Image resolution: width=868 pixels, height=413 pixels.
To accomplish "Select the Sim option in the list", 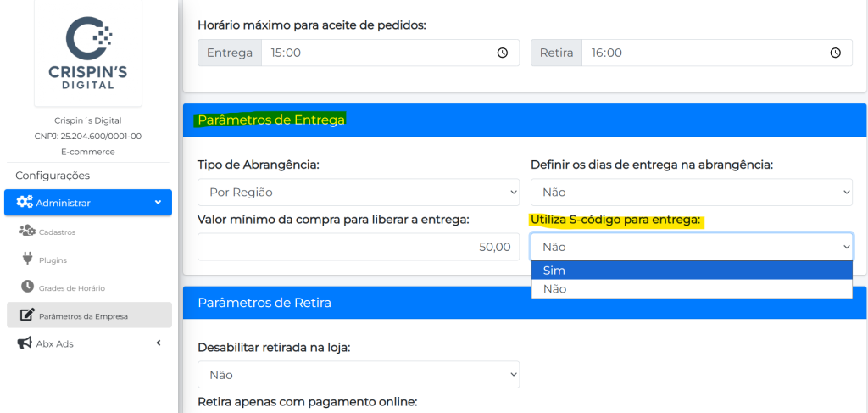I will 691,271.
